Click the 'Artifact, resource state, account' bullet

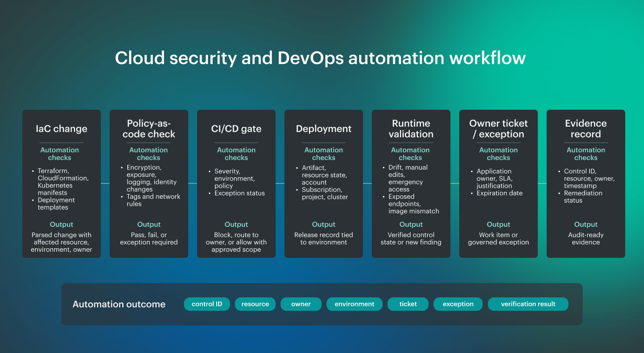[x=322, y=175]
